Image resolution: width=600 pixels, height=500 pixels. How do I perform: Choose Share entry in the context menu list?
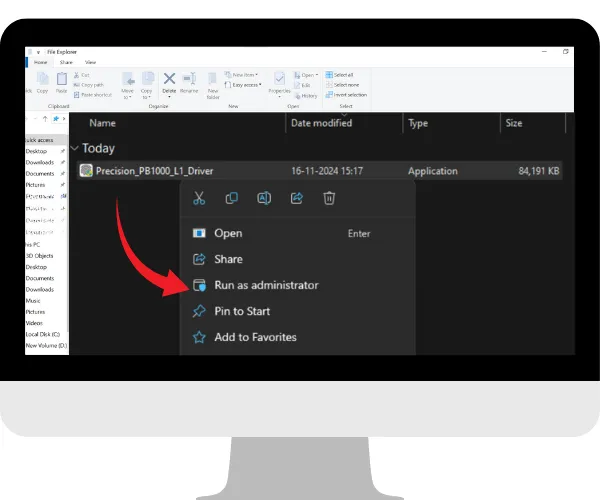297,259
